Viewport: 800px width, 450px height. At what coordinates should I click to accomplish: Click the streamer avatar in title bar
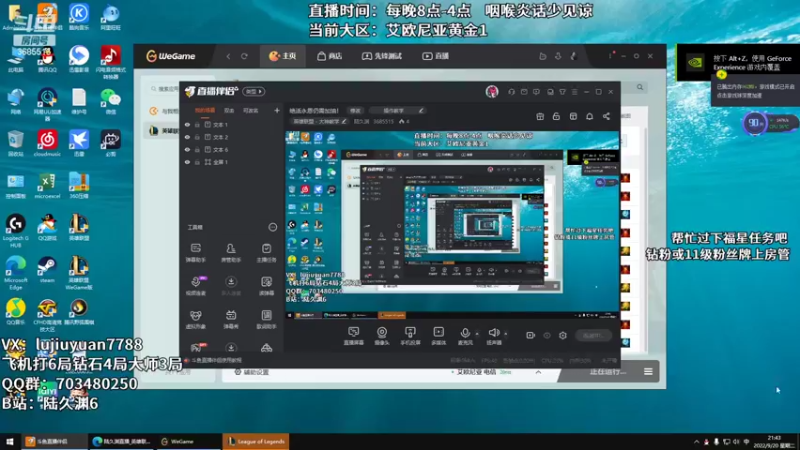(x=492, y=92)
